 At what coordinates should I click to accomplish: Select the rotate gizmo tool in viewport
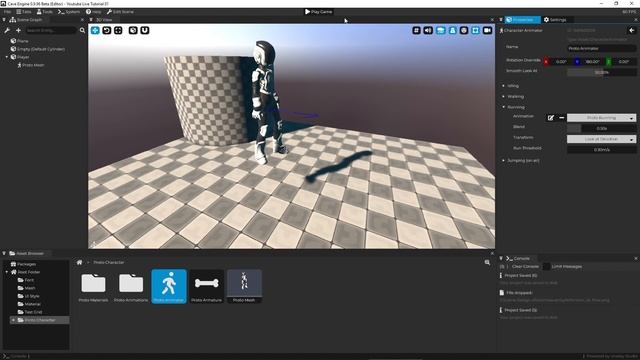(107, 30)
